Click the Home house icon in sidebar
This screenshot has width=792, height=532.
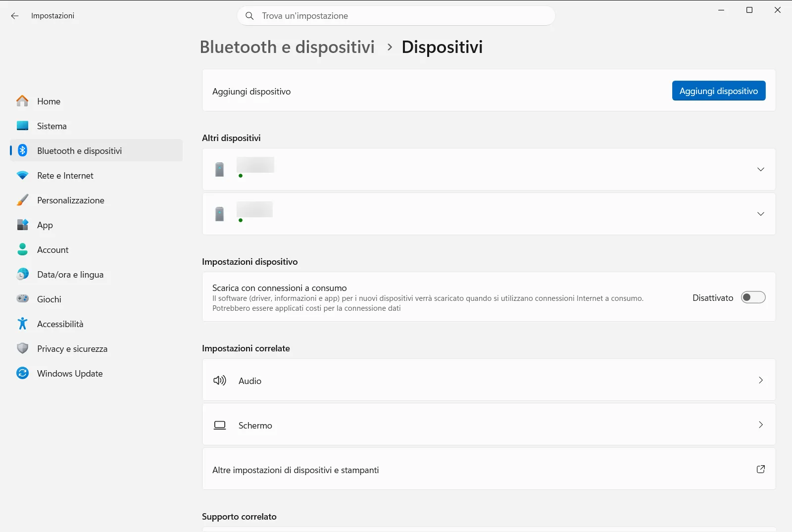(22, 101)
